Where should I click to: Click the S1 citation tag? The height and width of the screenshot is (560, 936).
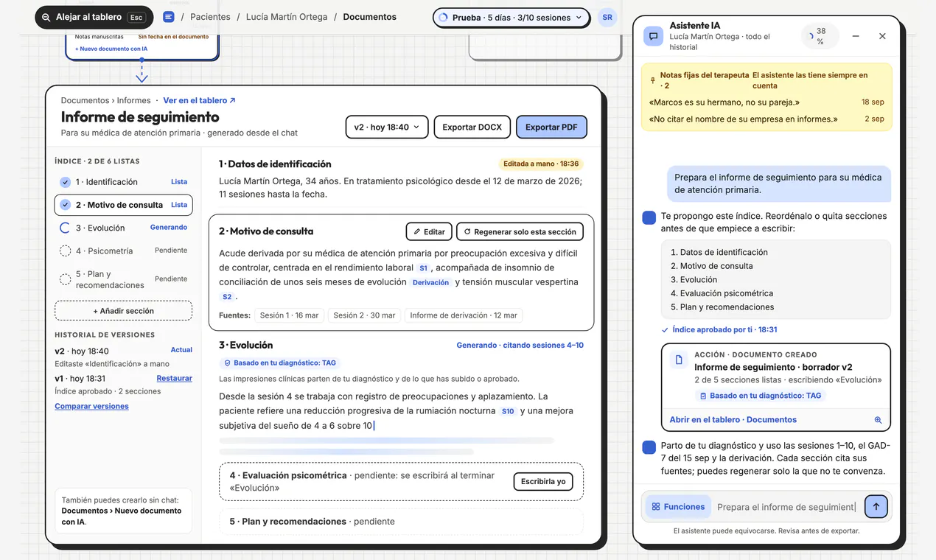pyautogui.click(x=423, y=268)
